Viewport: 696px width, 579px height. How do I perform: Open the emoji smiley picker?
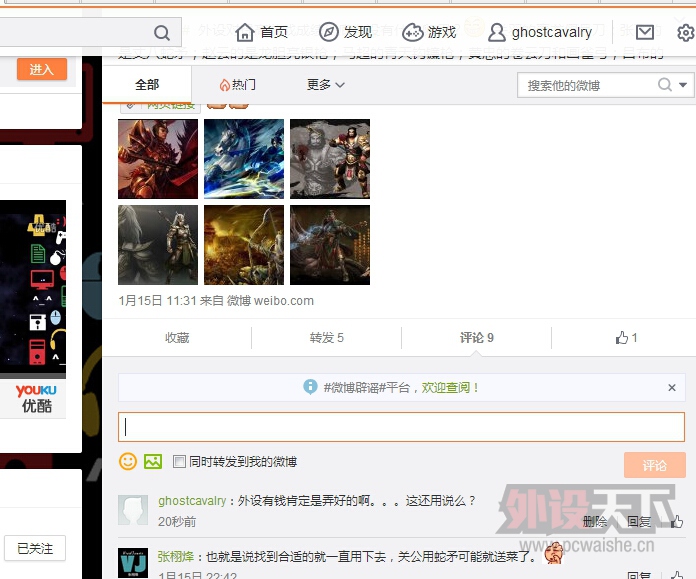pyautogui.click(x=128, y=462)
